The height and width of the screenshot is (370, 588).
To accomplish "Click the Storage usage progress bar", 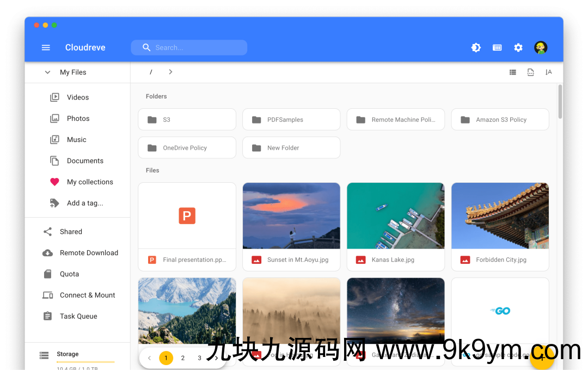I will [85, 362].
